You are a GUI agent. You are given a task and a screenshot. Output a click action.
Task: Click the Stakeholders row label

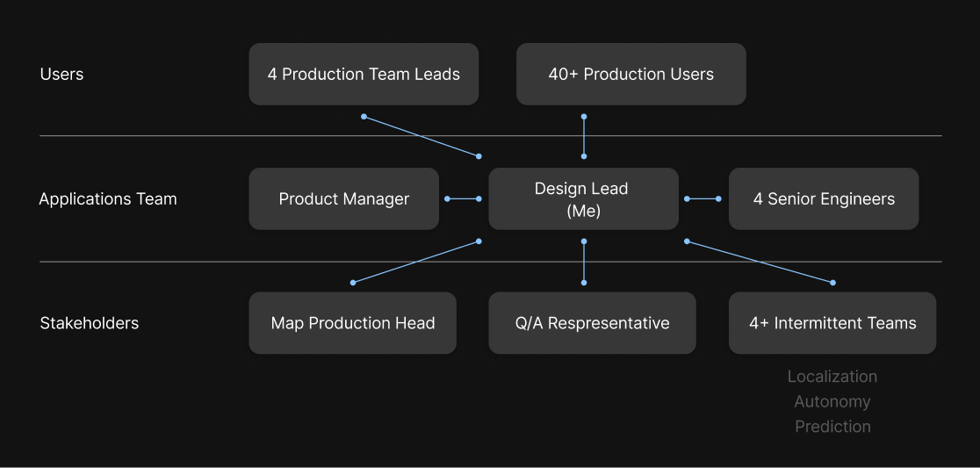point(89,323)
